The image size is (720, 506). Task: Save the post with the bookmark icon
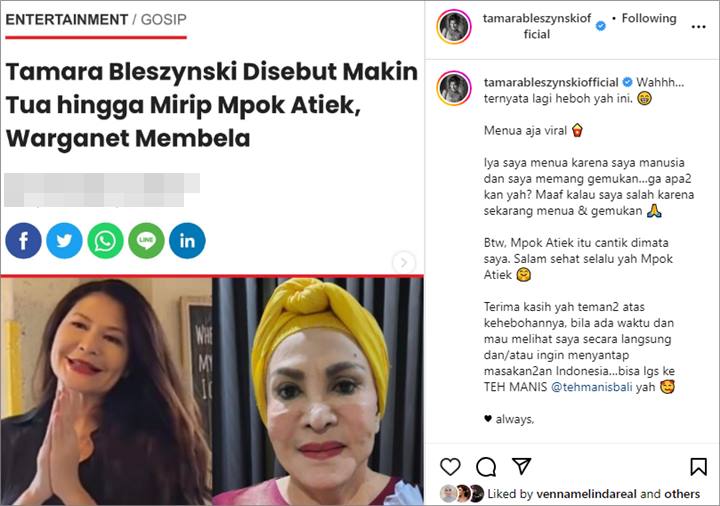pyautogui.click(x=698, y=467)
